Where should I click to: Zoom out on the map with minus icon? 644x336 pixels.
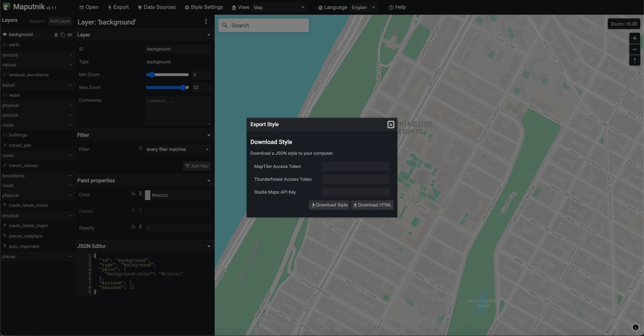pyautogui.click(x=635, y=49)
